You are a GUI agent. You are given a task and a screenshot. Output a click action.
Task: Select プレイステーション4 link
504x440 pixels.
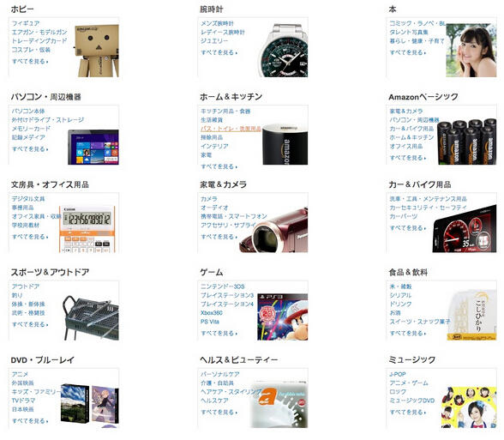pos(227,304)
